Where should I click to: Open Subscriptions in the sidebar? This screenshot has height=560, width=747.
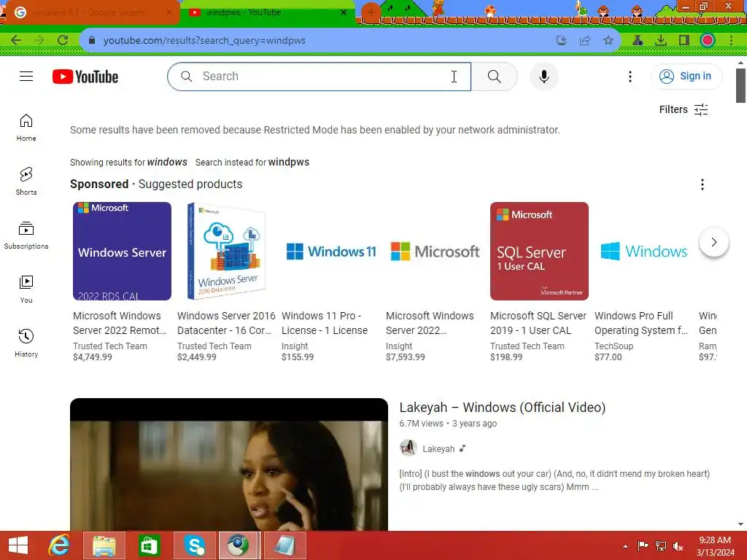pos(26,236)
